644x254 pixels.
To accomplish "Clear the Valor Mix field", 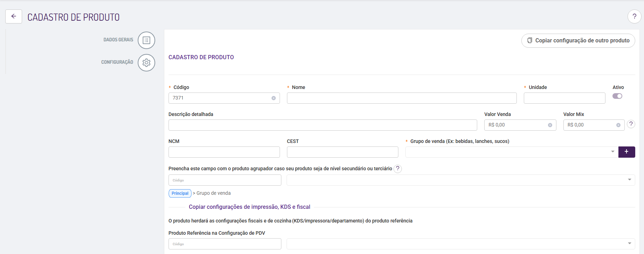I will coord(618,125).
